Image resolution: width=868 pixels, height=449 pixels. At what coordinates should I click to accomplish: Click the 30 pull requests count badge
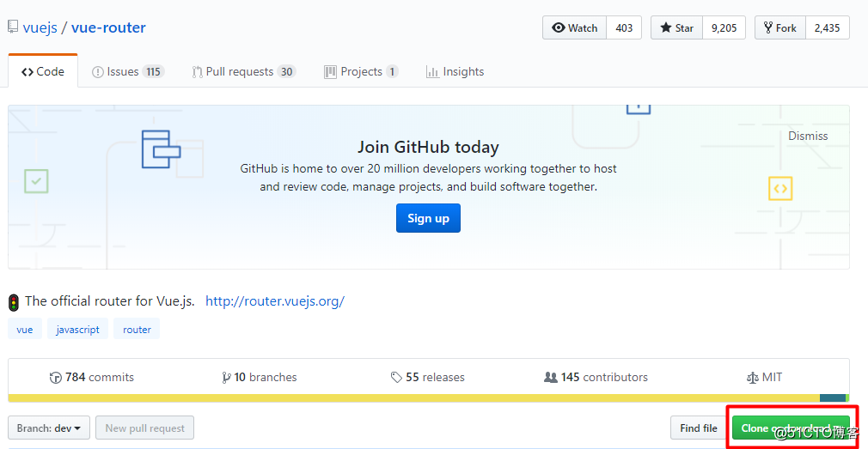pyautogui.click(x=286, y=71)
